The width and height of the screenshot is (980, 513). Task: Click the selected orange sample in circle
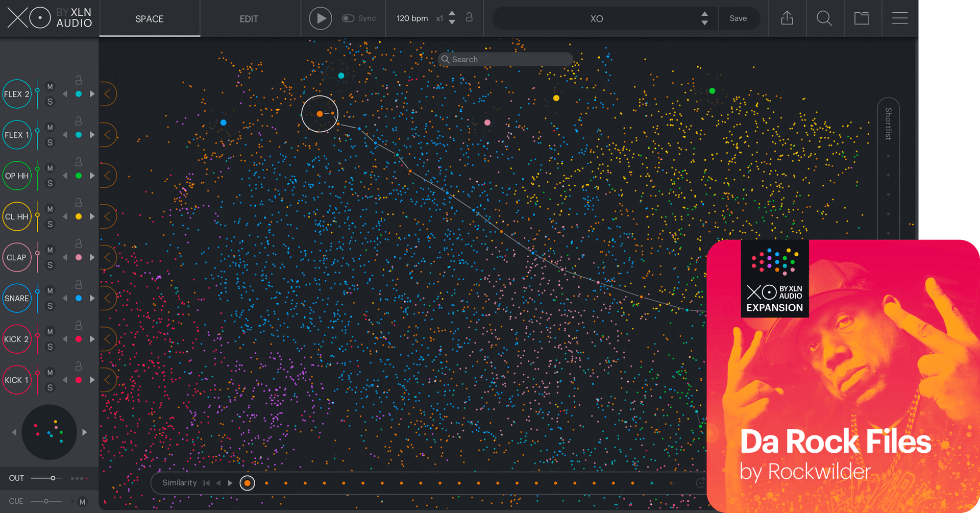(x=320, y=114)
